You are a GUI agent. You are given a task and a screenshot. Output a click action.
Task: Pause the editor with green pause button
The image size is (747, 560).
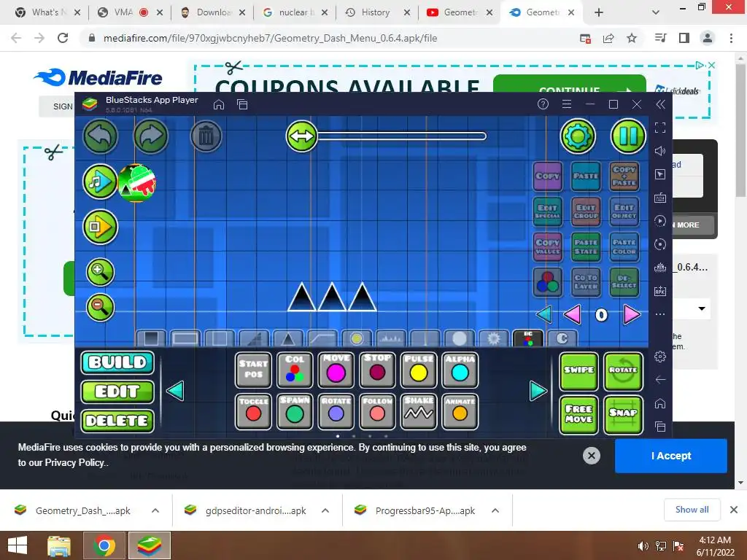[x=628, y=136]
